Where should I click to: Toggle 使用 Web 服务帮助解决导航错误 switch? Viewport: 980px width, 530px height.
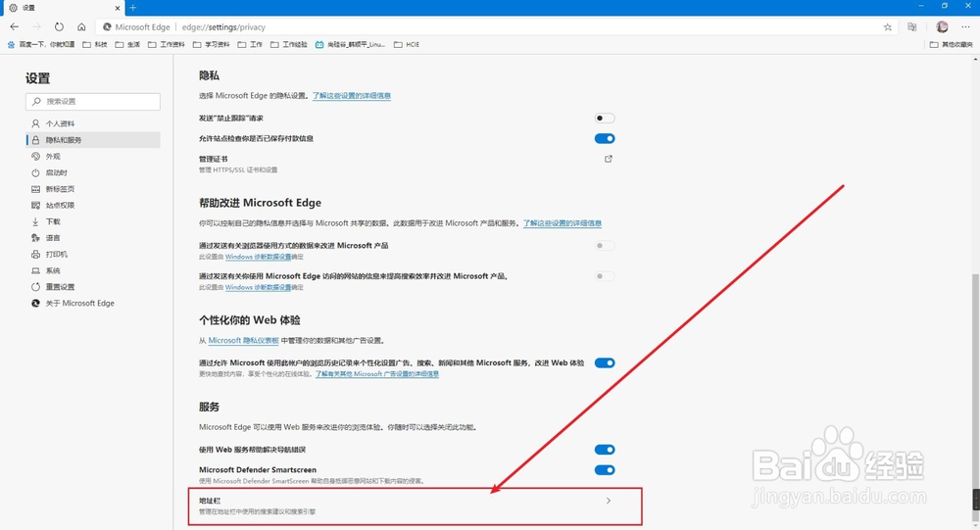click(605, 450)
